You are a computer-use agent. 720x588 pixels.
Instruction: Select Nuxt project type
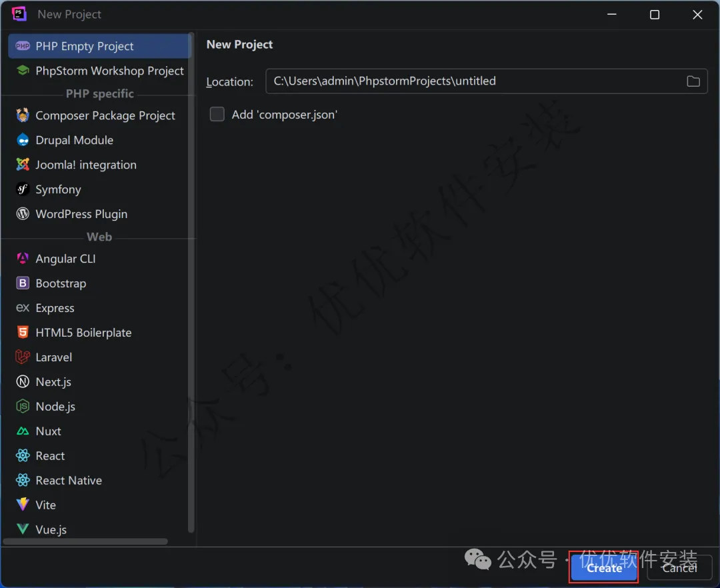(99, 431)
